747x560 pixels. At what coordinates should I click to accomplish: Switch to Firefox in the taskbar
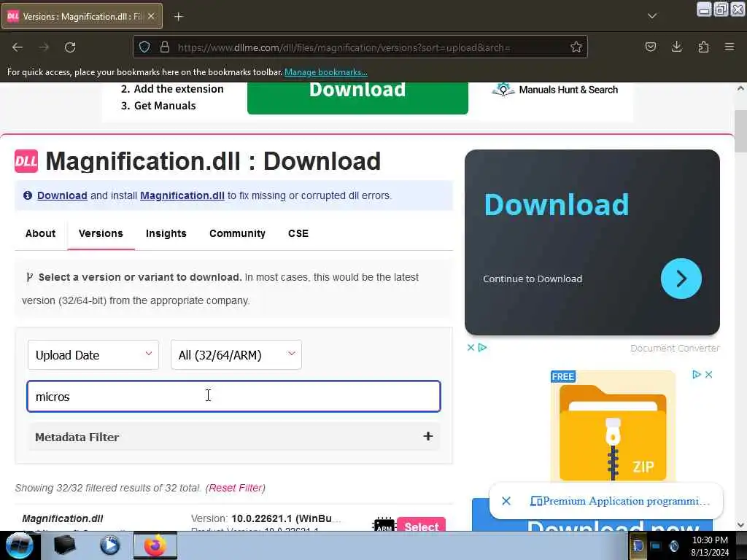[x=155, y=545]
